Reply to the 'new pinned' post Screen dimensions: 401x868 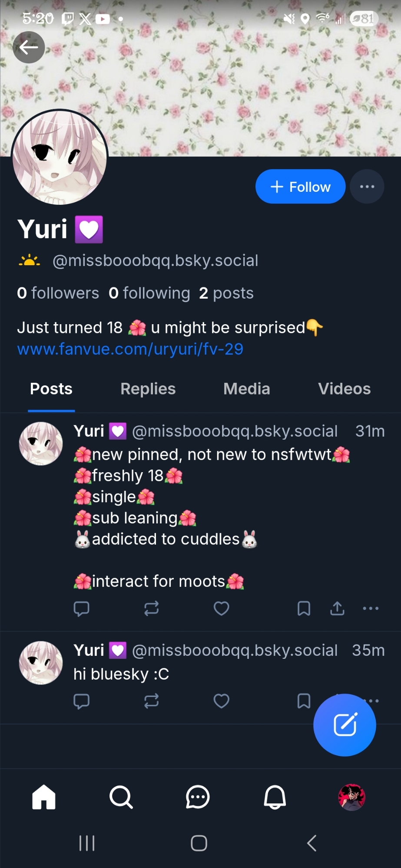click(x=81, y=608)
